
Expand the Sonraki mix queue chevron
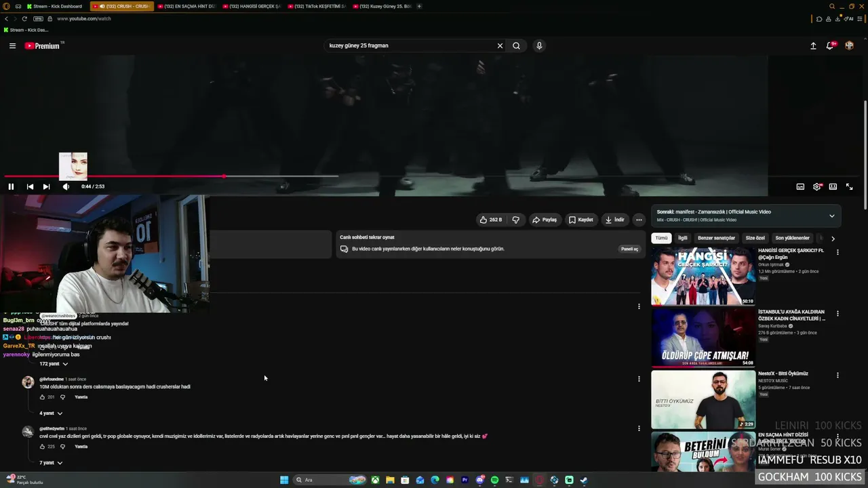(x=832, y=216)
